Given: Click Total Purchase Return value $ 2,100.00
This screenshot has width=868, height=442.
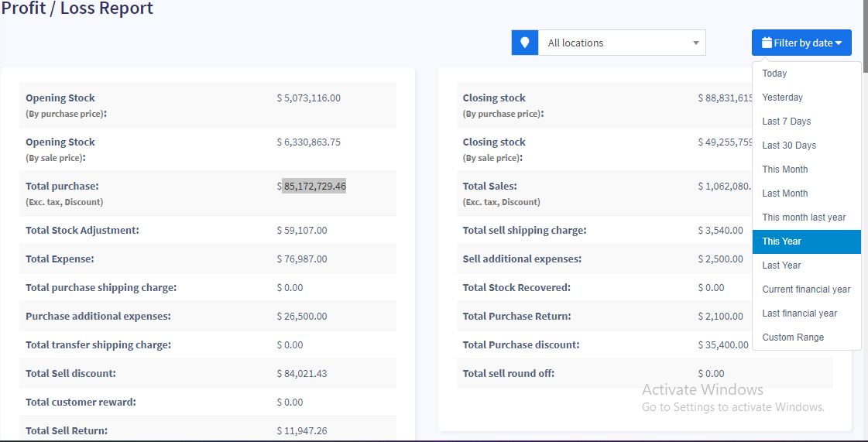Looking at the screenshot, I should click(721, 317).
